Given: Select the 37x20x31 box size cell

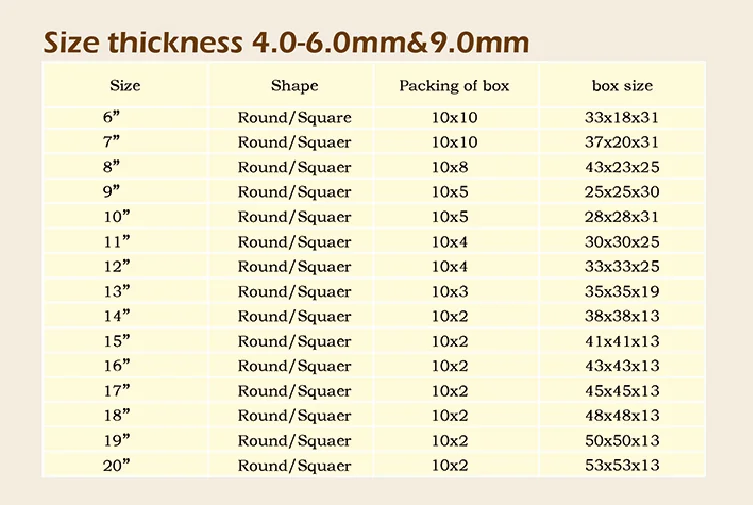Looking at the screenshot, I should (622, 142).
